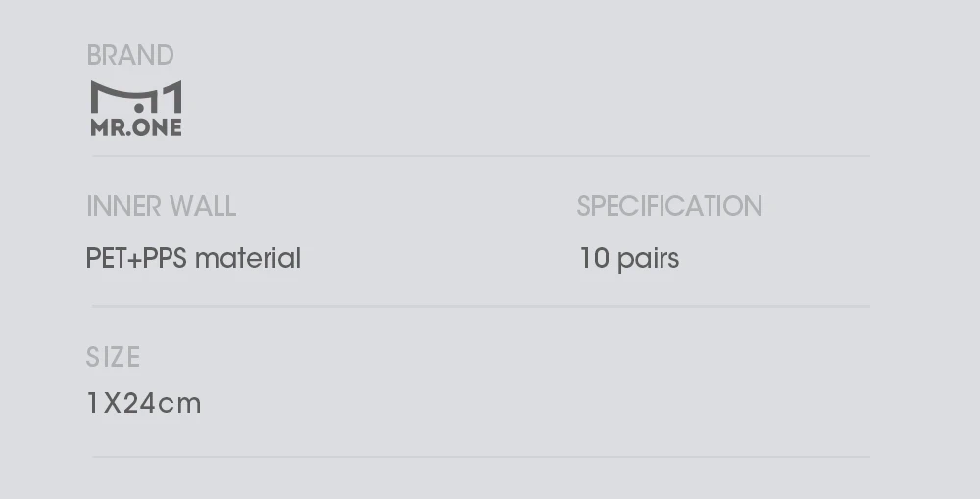980x499 pixels.
Task: Click the word material
Action: (248, 259)
